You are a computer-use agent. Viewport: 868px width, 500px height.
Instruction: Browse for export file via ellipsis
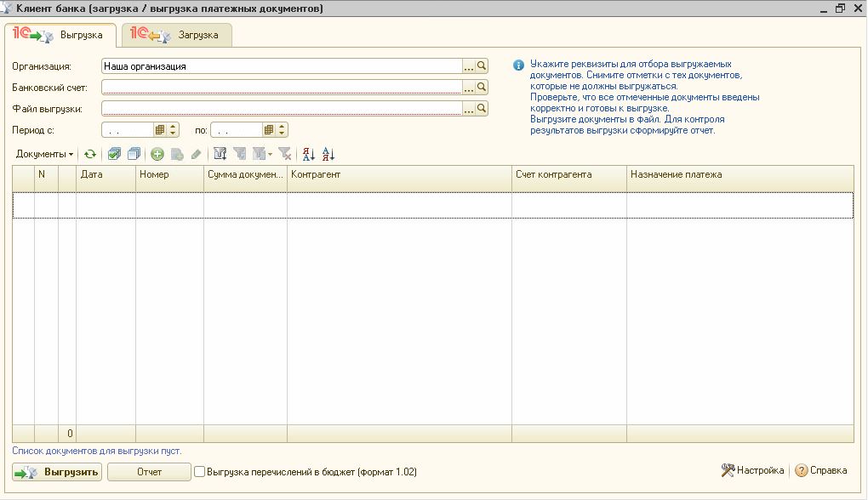pyautogui.click(x=469, y=108)
